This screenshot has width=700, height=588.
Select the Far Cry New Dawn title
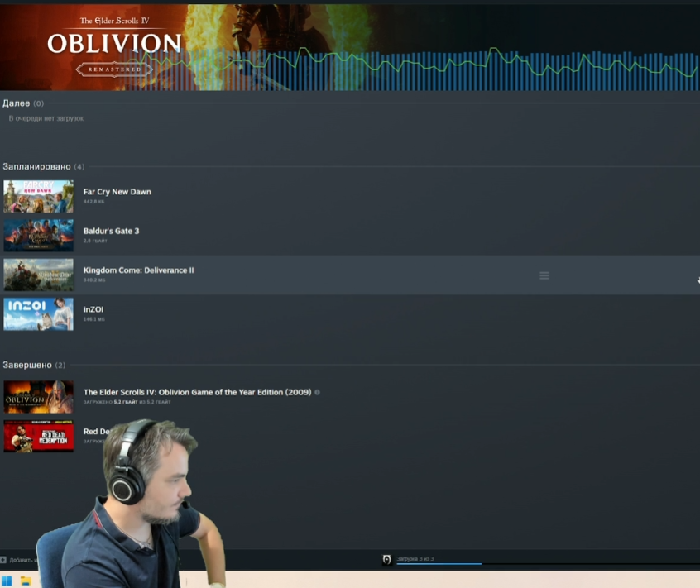click(x=117, y=192)
